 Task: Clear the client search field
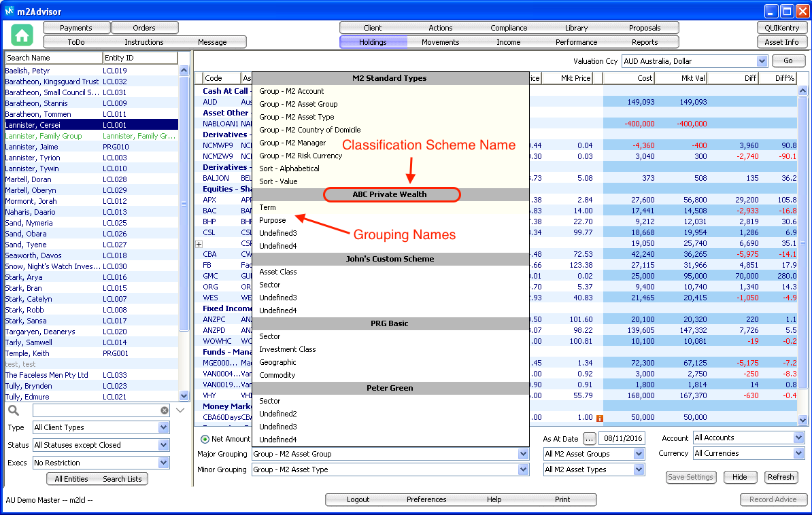pyautogui.click(x=165, y=410)
